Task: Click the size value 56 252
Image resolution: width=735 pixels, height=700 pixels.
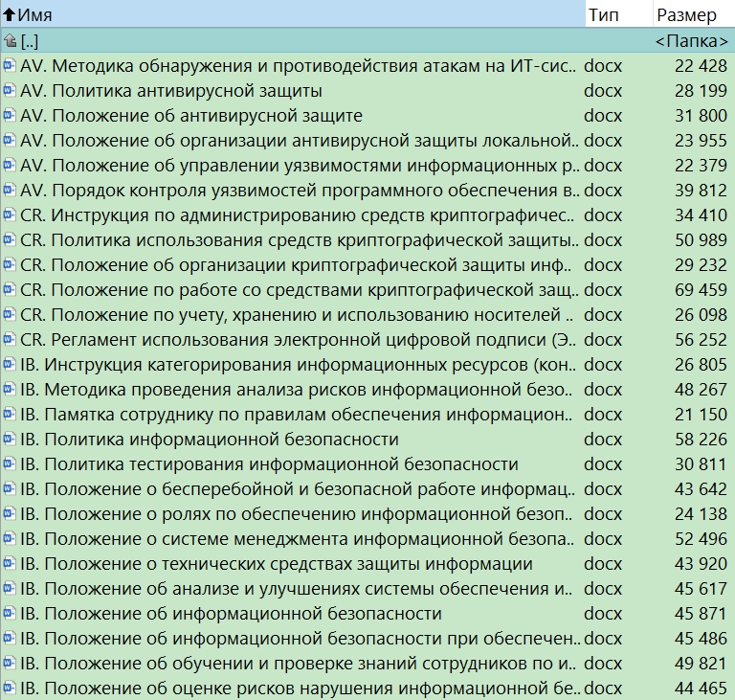Action: (701, 339)
